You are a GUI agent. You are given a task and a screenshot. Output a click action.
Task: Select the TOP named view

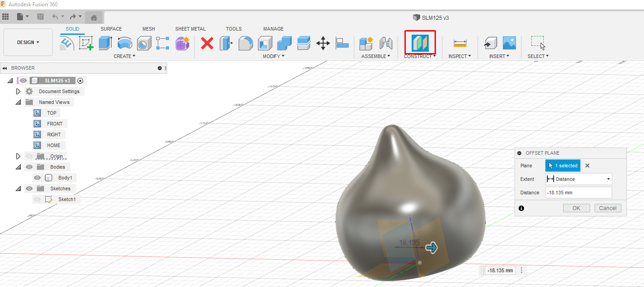pos(52,113)
